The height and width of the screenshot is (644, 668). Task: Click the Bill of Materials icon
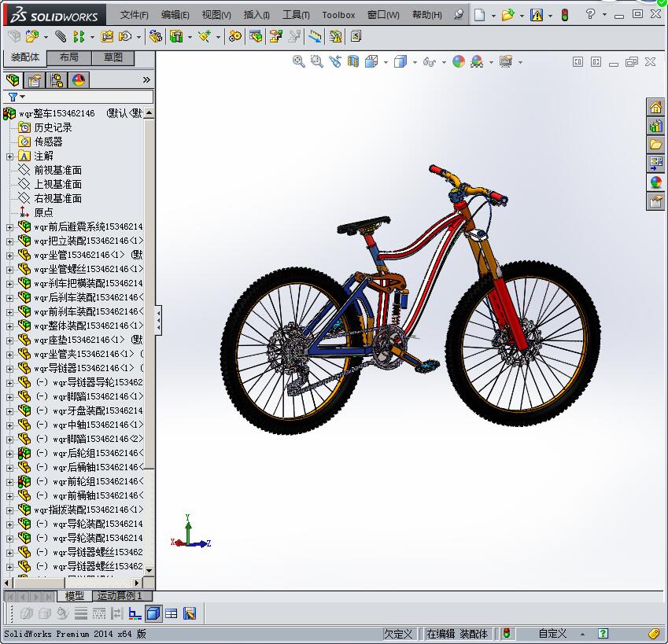pyautogui.click(x=256, y=37)
